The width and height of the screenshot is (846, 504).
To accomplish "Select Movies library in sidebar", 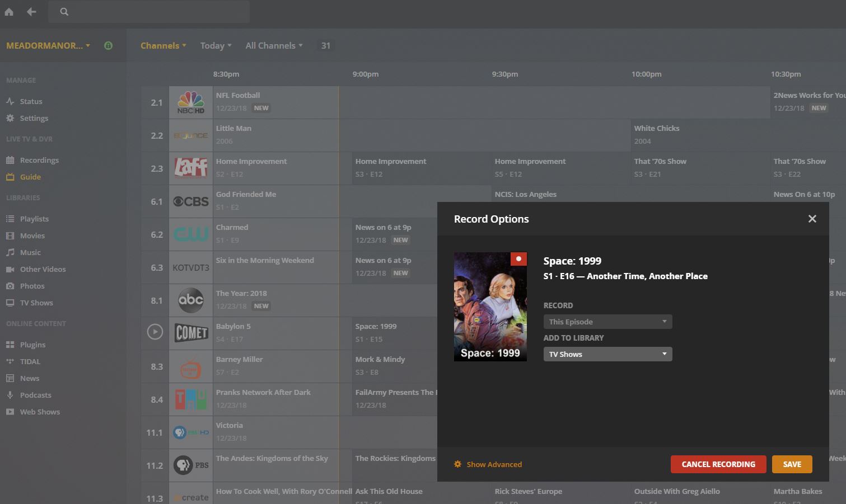I will tap(32, 235).
